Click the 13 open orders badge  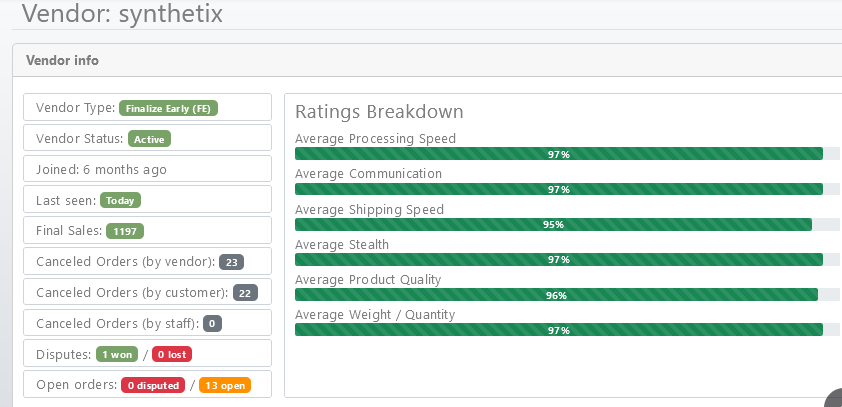(224, 385)
